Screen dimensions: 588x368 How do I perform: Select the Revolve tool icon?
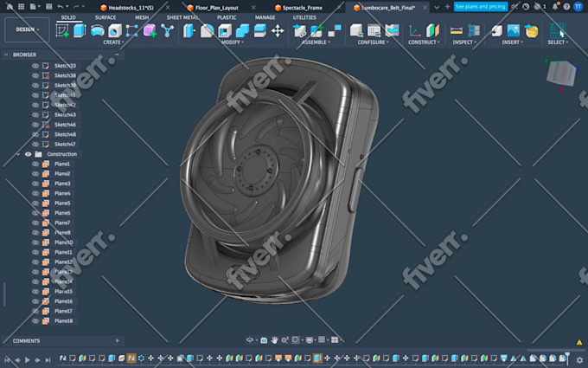[x=98, y=30]
